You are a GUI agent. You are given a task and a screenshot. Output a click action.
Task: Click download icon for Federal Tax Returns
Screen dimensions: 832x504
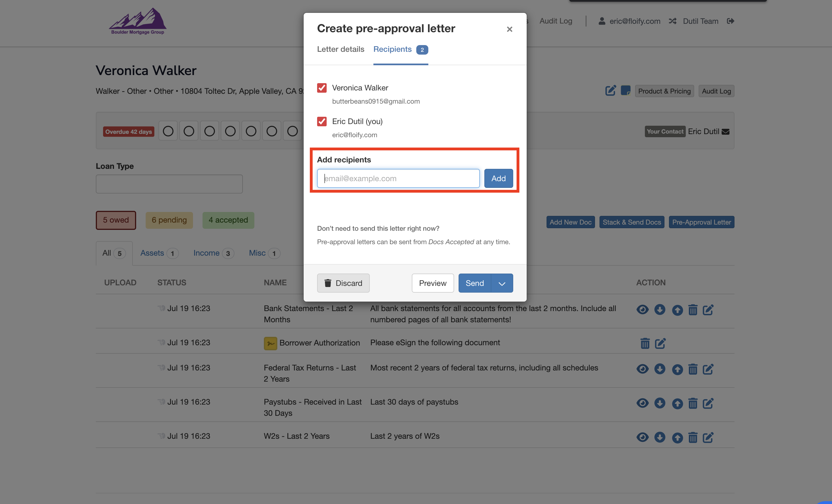click(x=659, y=369)
